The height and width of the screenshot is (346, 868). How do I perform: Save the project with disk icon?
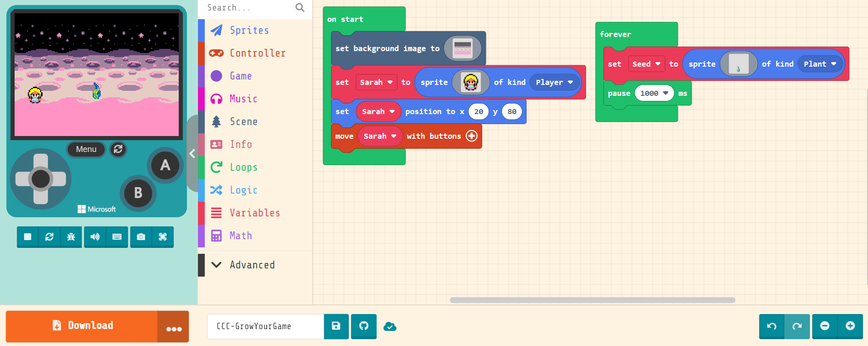coord(336,326)
